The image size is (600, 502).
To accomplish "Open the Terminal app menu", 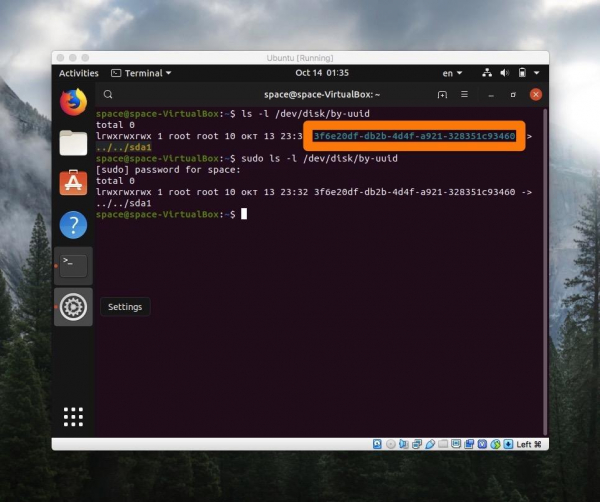I will (141, 73).
